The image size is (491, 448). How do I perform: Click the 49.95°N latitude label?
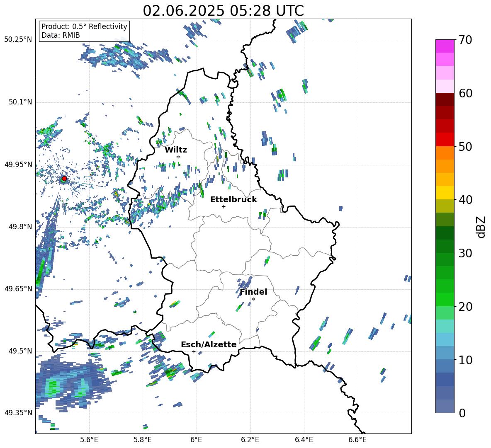pyautogui.click(x=18, y=164)
